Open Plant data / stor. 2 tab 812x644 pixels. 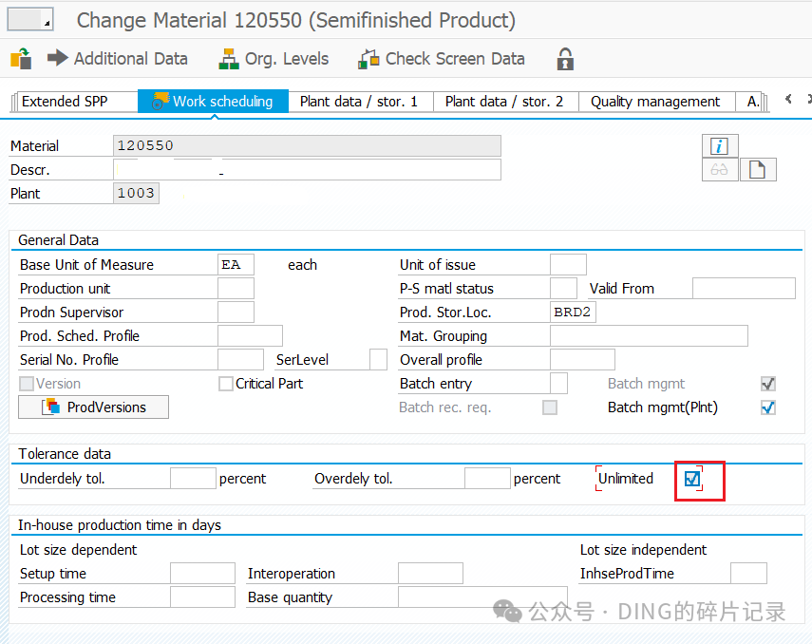(x=505, y=101)
